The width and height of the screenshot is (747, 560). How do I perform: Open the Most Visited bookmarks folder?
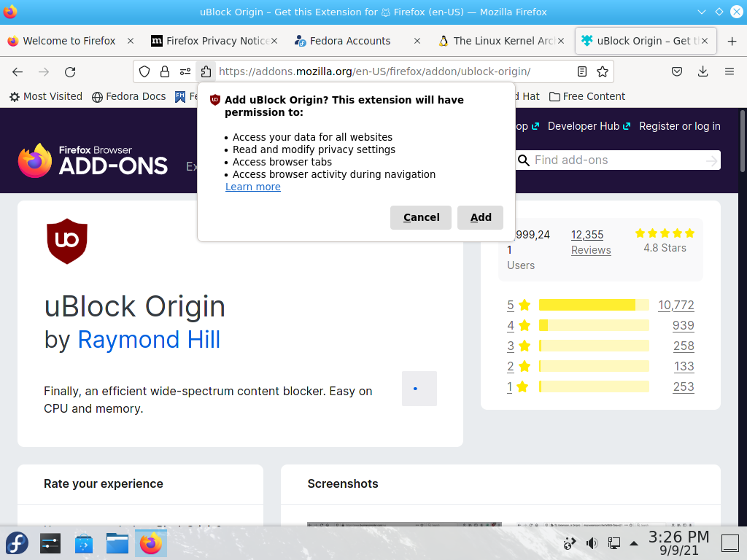[46, 97]
